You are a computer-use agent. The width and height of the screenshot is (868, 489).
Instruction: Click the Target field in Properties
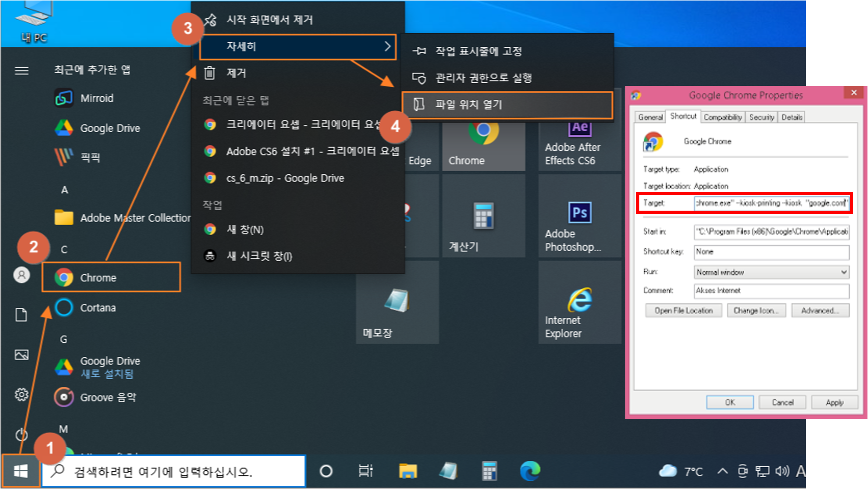[x=771, y=203]
